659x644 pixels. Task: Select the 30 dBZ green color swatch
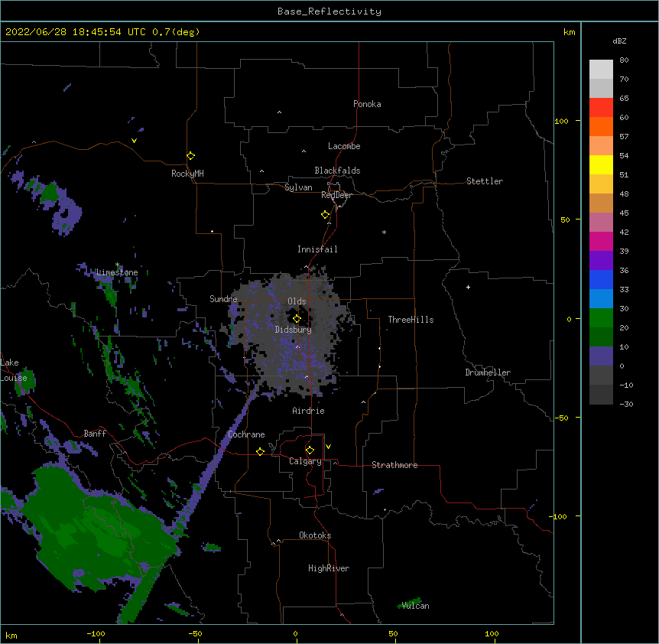coord(601,318)
